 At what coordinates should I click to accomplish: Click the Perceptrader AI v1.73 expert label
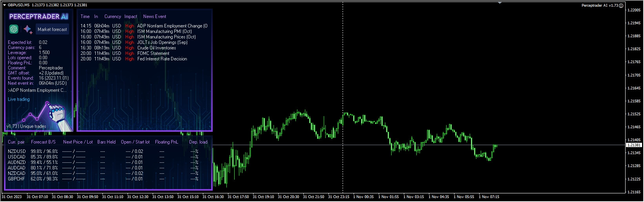600,5
